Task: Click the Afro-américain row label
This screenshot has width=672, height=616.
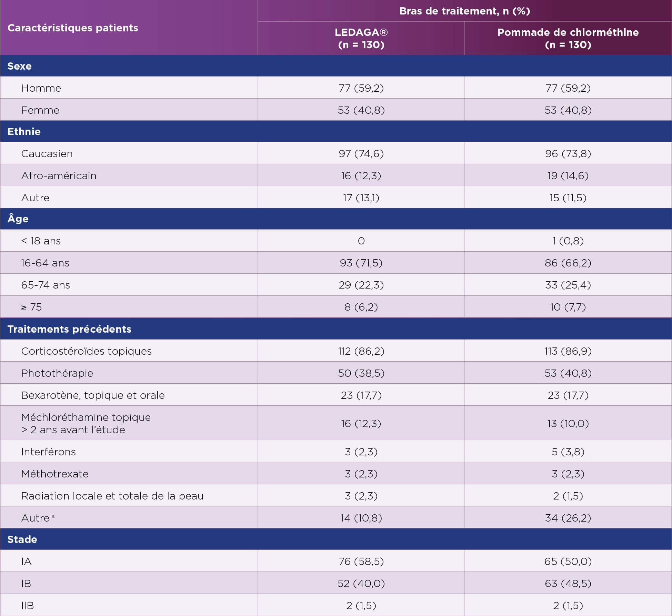Action: [59, 176]
